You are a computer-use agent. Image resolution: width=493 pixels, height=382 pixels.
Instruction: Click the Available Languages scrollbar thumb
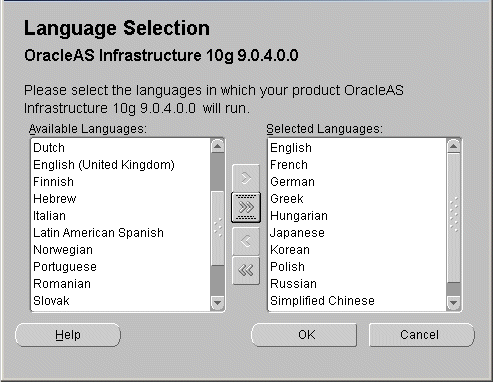click(x=218, y=228)
